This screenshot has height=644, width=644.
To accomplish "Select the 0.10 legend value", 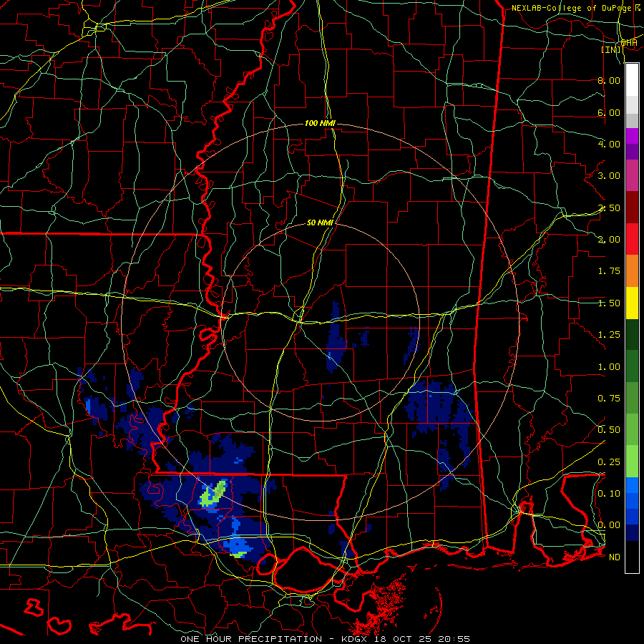I will point(609,494).
